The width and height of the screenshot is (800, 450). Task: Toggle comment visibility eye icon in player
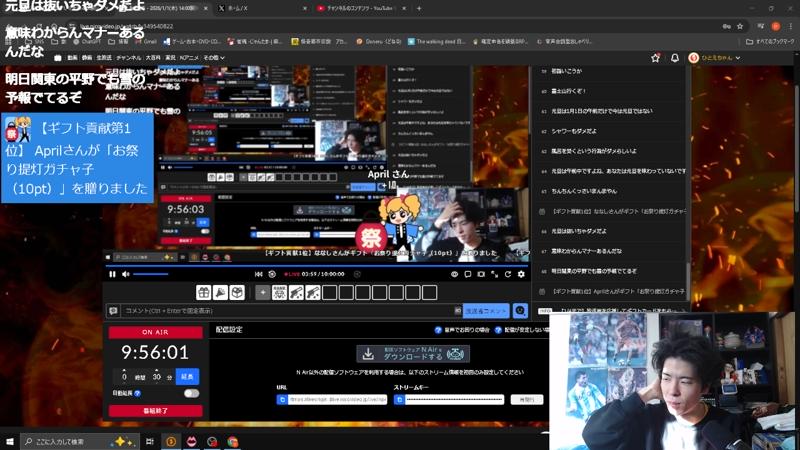[455, 274]
